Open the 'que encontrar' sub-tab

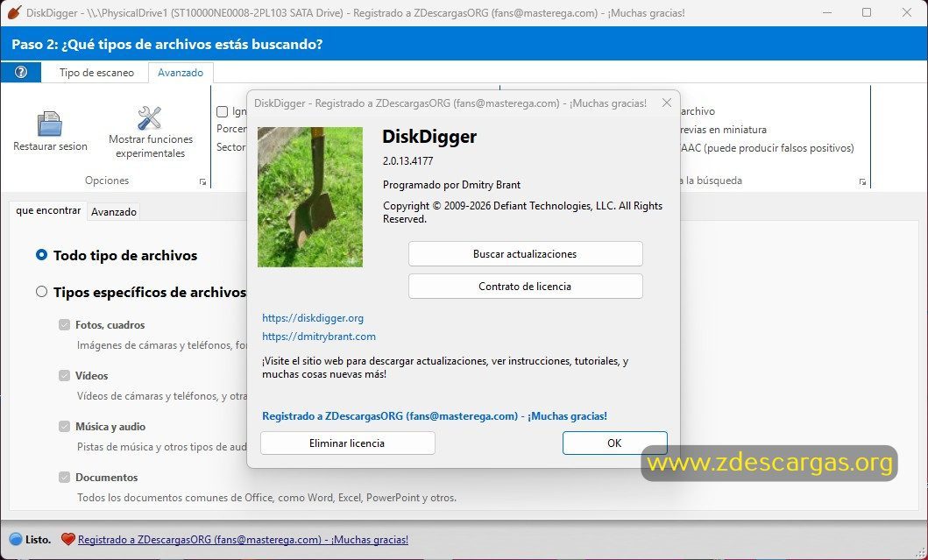click(48, 210)
